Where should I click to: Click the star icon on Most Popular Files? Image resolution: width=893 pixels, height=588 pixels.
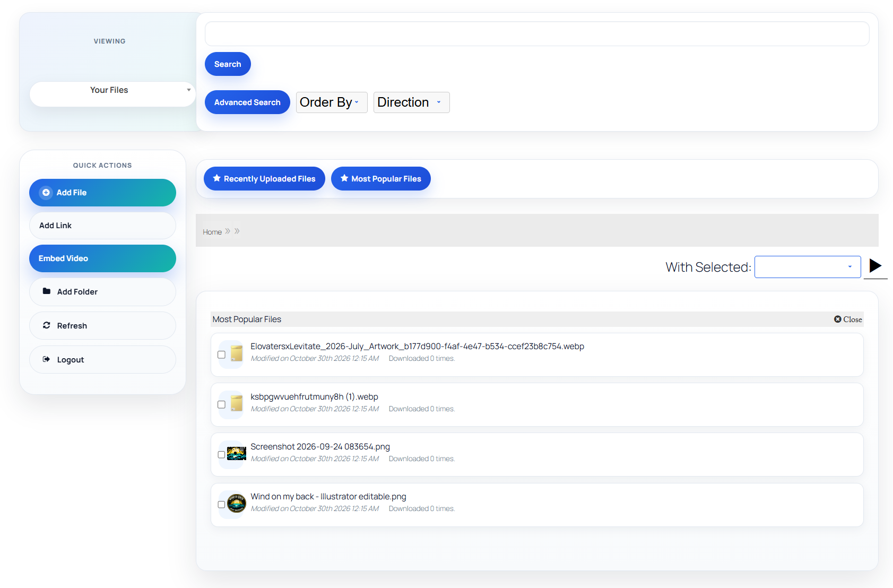pyautogui.click(x=344, y=178)
